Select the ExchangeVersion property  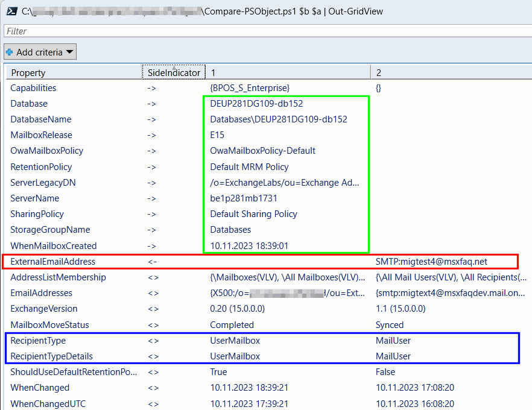pyautogui.click(x=44, y=309)
